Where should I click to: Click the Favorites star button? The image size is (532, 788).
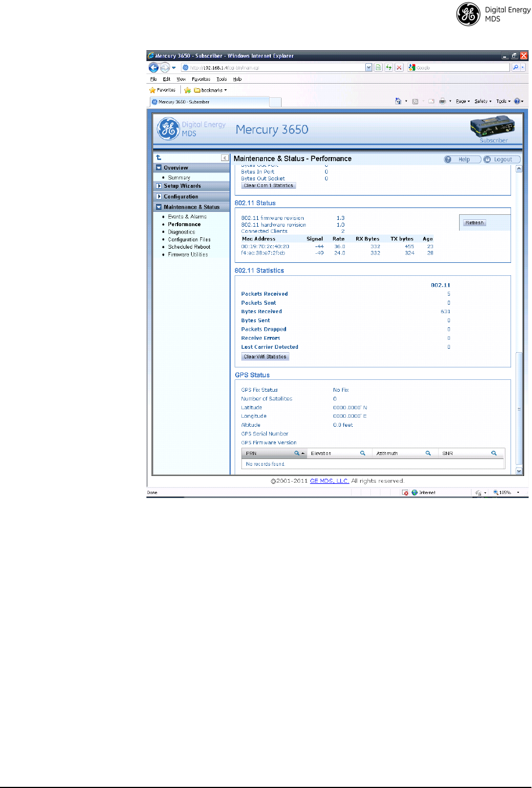pos(162,90)
